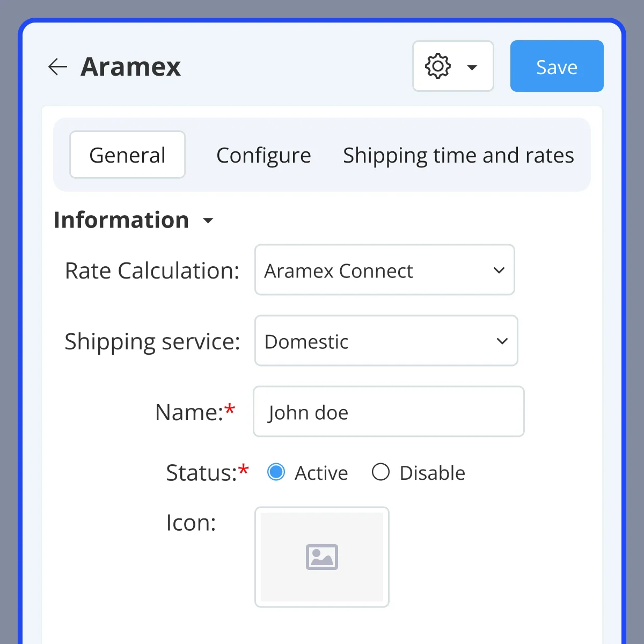This screenshot has width=644, height=644.
Task: Select the Active status radio button
Action: [x=276, y=472]
